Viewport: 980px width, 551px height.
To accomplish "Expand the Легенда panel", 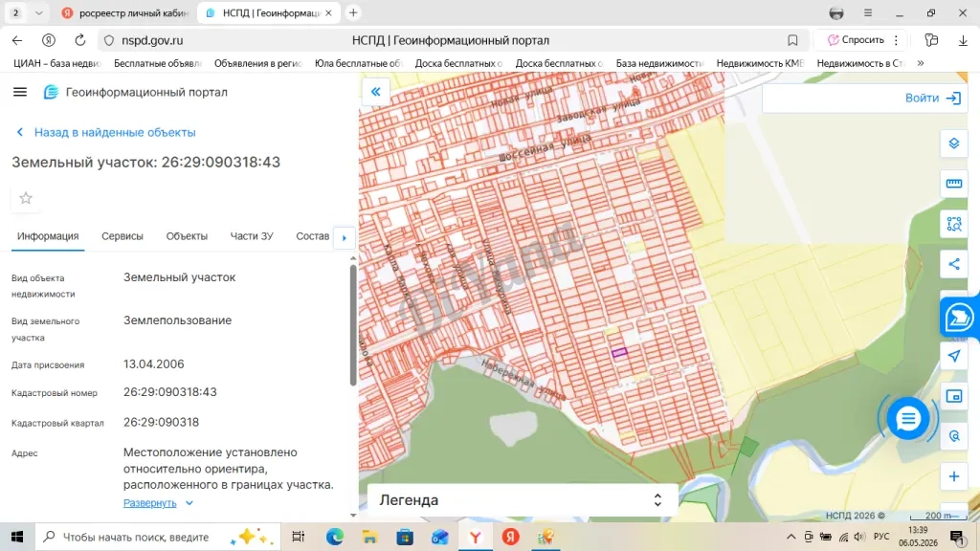I will pos(522,499).
